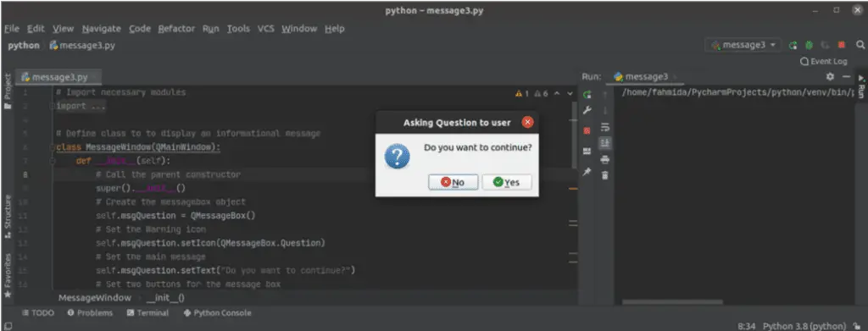Viewport: 868px width, 331px height.
Task: Stop the program with the red square toolbar icon
Action: (842, 46)
